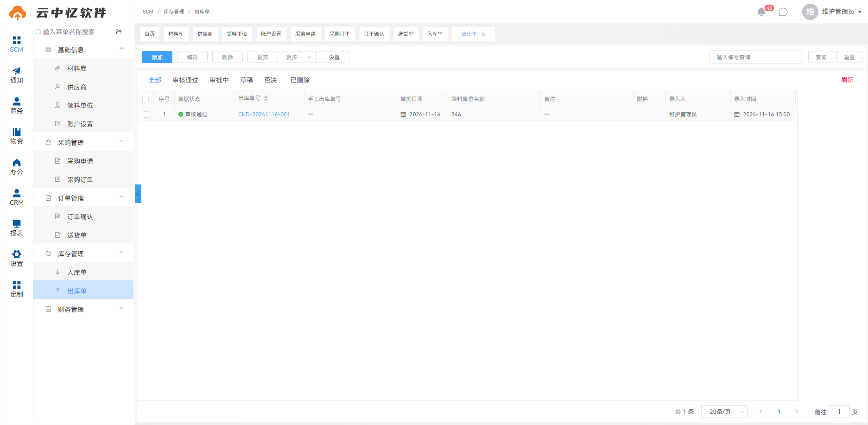Sort by the 出库单号 column arrows

coord(266,98)
